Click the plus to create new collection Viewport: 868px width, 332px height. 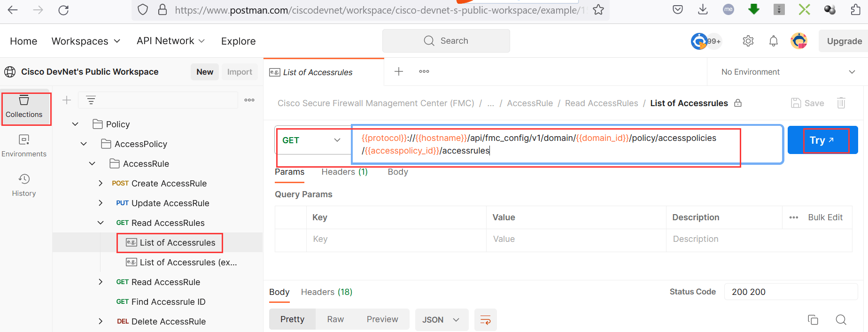click(67, 100)
